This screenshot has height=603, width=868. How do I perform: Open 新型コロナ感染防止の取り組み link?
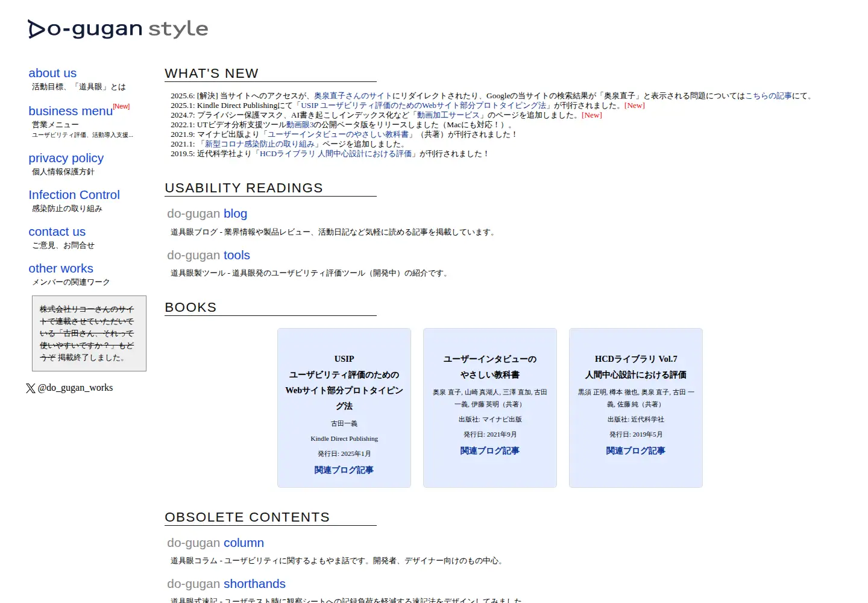pos(260,144)
